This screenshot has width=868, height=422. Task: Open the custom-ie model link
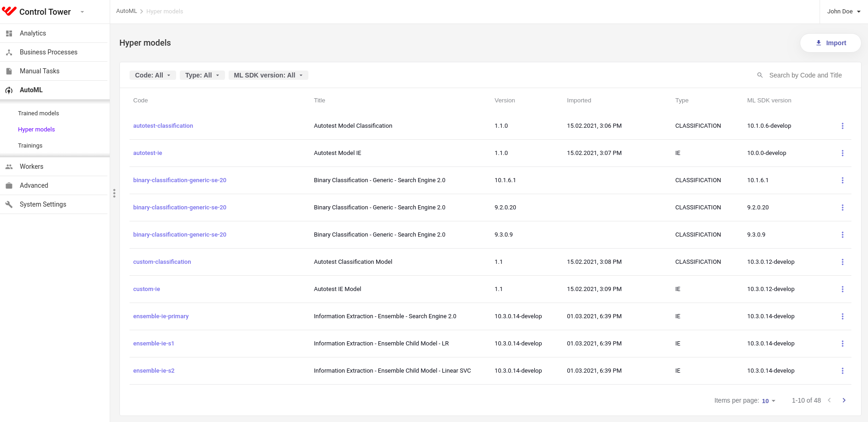(147, 289)
